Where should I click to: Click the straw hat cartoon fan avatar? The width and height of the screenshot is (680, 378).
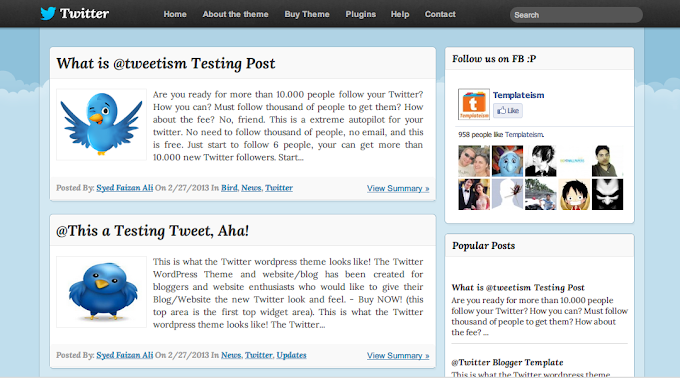coord(574,194)
